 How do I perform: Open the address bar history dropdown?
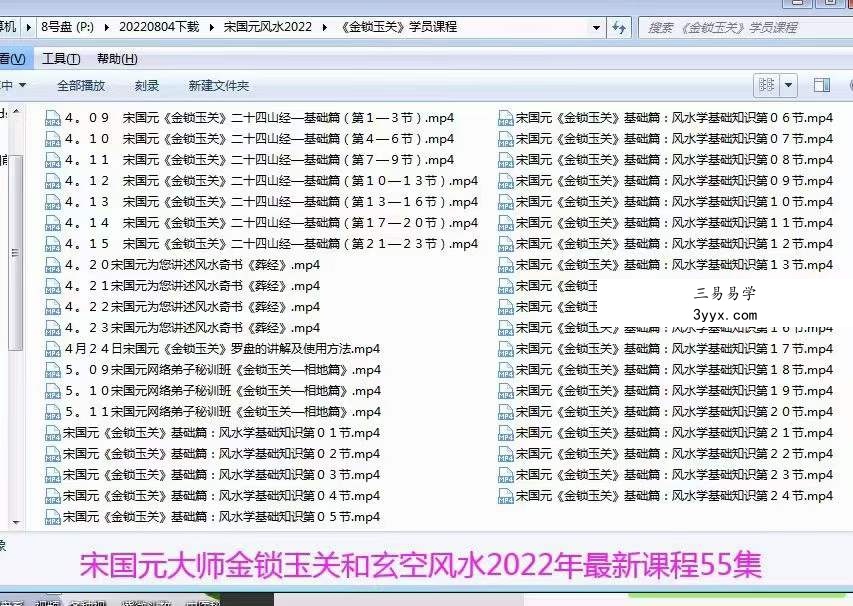tap(596, 27)
